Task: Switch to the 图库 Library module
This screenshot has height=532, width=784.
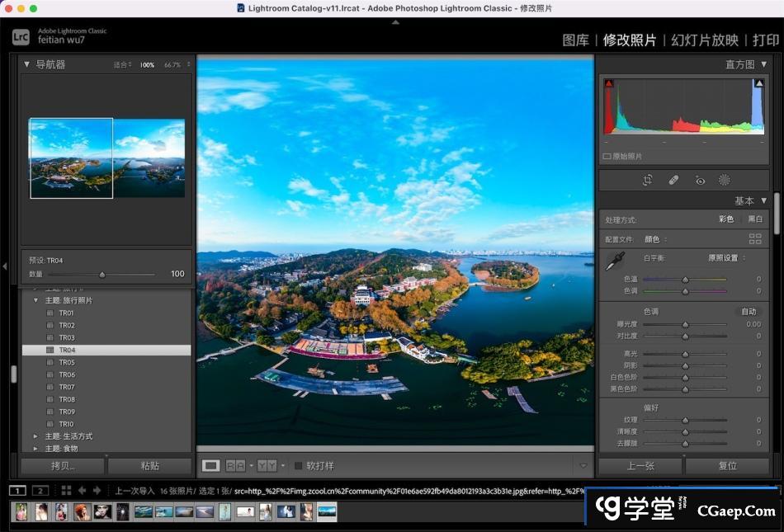Action: 575,40
